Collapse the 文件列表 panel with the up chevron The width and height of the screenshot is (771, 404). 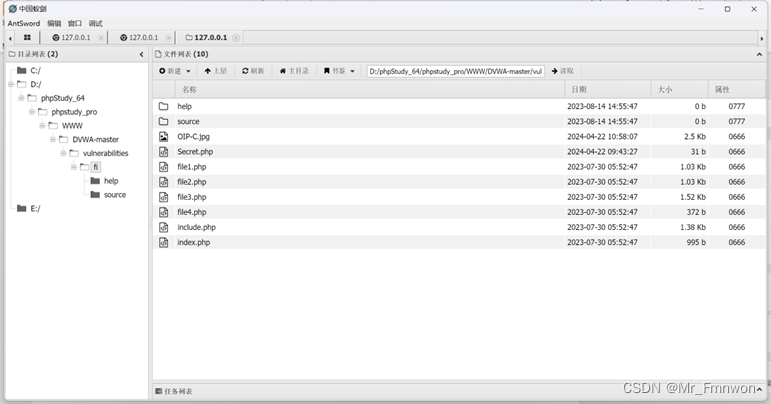(759, 54)
